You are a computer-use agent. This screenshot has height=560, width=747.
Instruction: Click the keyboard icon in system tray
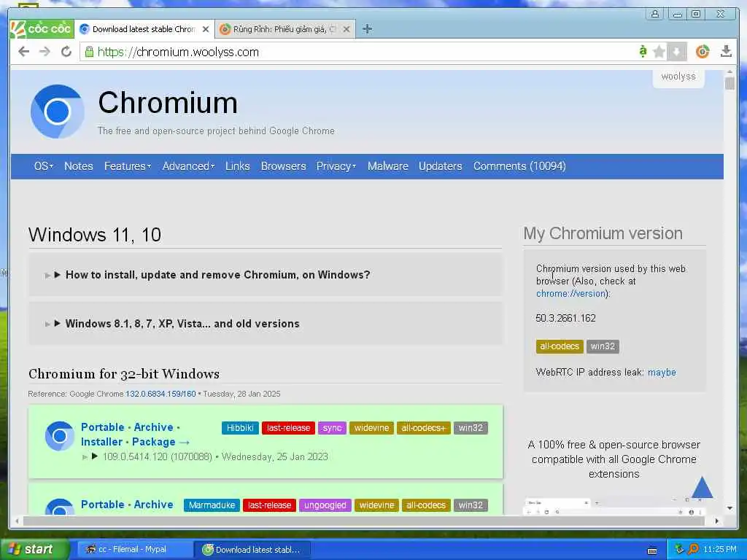coord(652,551)
